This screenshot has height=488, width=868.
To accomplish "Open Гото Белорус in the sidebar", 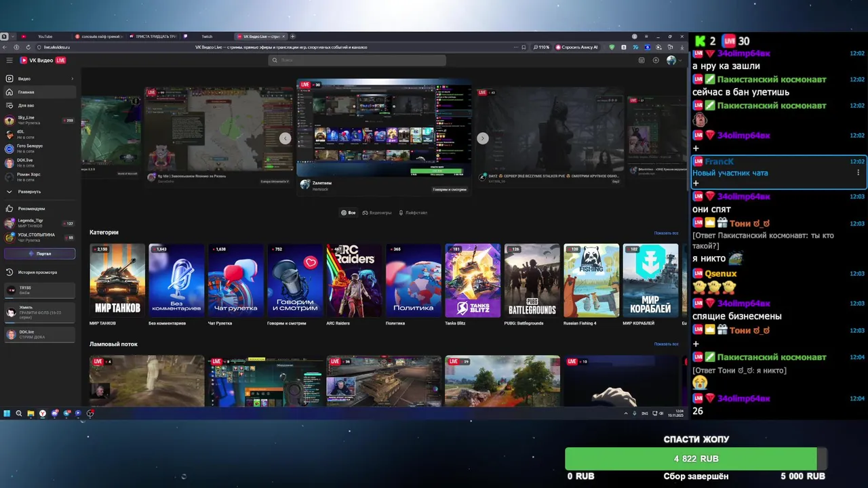I will point(39,148).
